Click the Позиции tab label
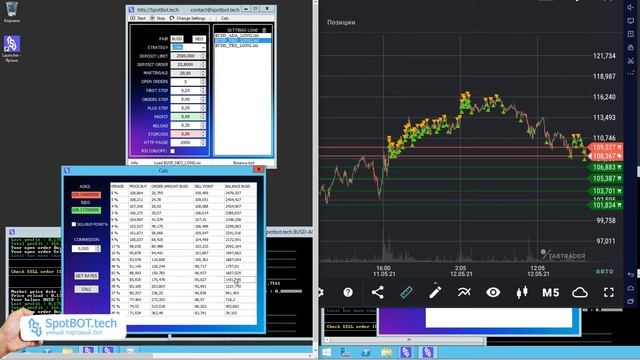 pyautogui.click(x=341, y=22)
